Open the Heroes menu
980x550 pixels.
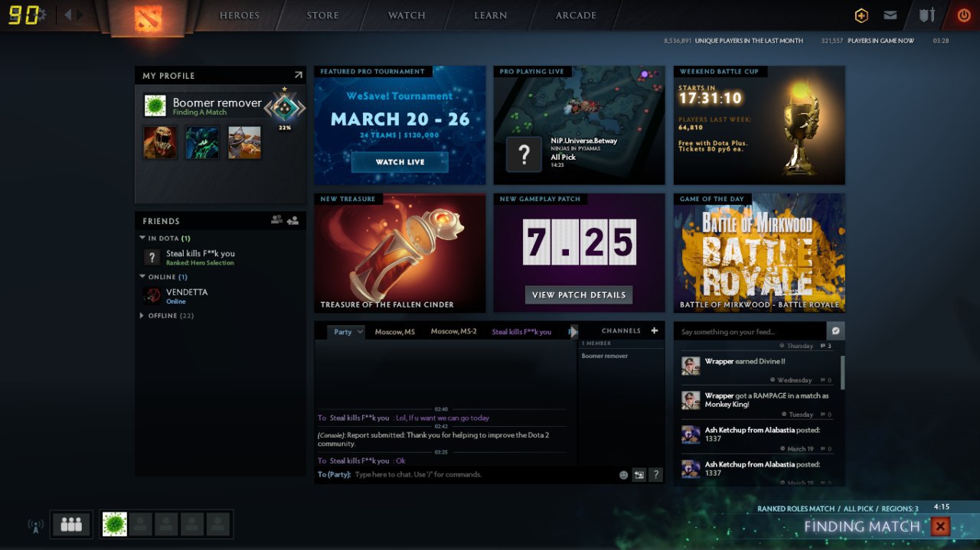pos(240,15)
